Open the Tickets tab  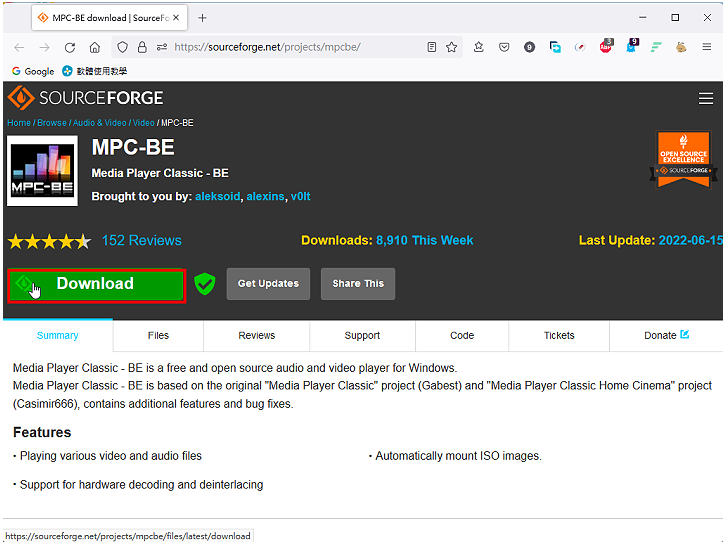559,335
